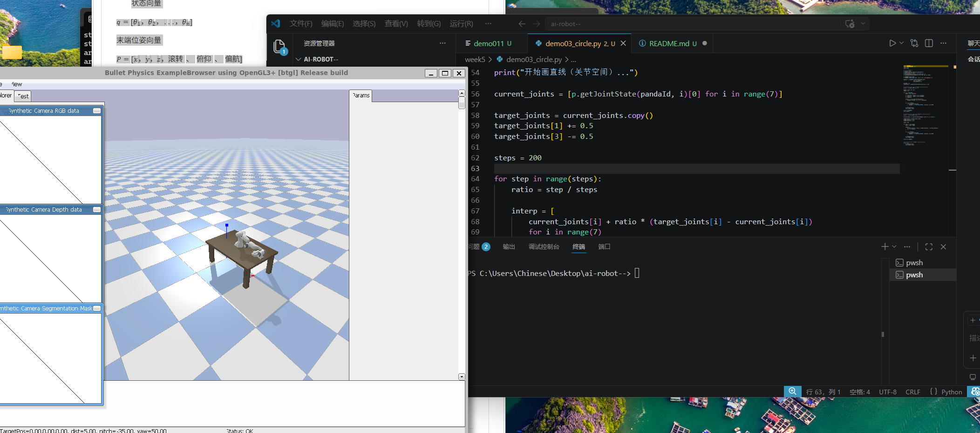Open the 查看(V) menu

point(396,24)
